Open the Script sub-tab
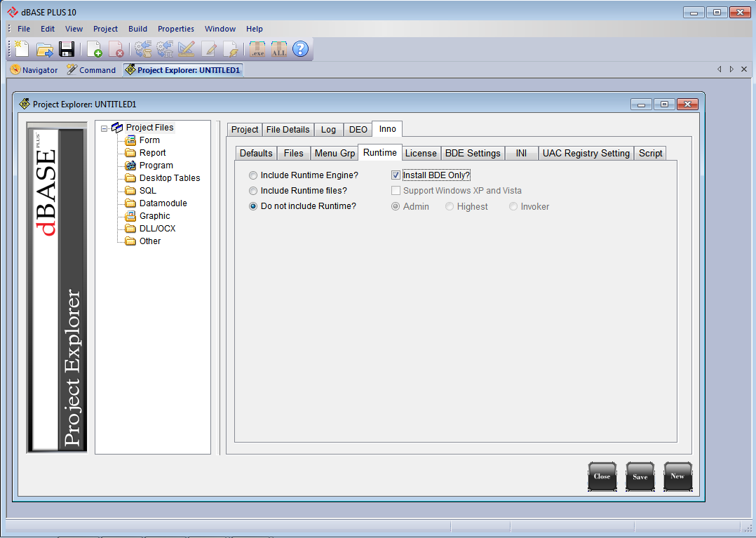 (650, 154)
